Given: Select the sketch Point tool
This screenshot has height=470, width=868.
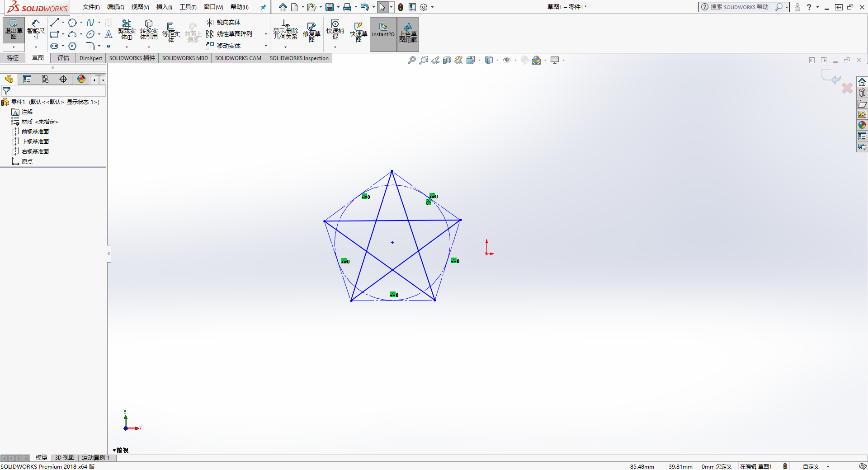Looking at the screenshot, I should [108, 46].
